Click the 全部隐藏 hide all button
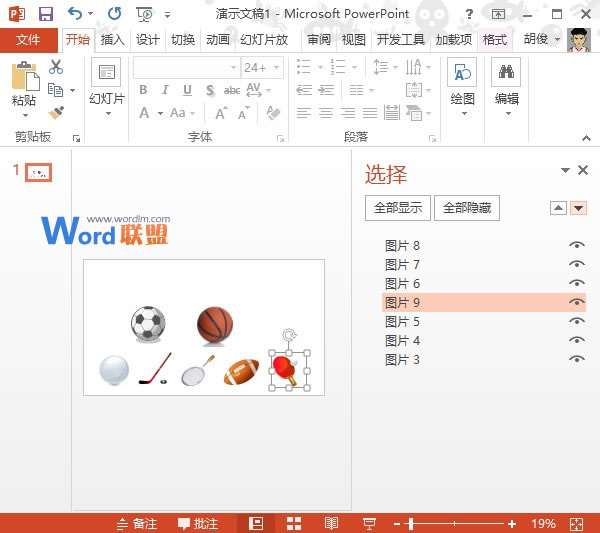 coord(467,208)
